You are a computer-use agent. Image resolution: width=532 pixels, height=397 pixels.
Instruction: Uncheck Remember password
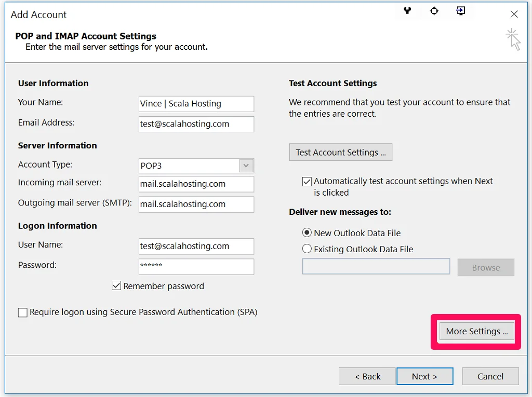pos(116,285)
